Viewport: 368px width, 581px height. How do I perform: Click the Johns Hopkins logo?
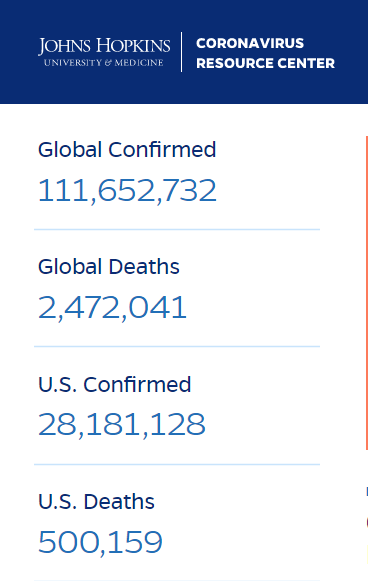tap(104, 52)
